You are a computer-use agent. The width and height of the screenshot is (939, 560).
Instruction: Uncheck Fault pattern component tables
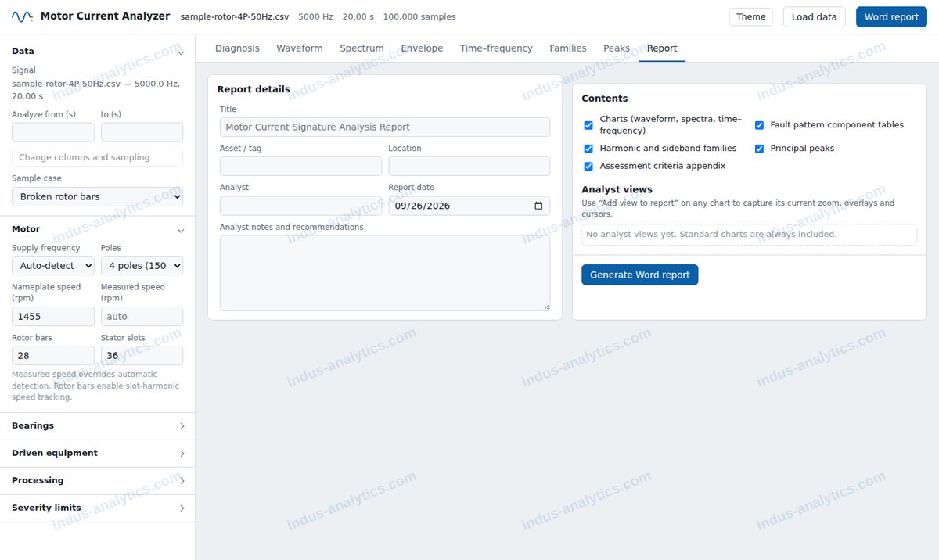click(x=759, y=125)
